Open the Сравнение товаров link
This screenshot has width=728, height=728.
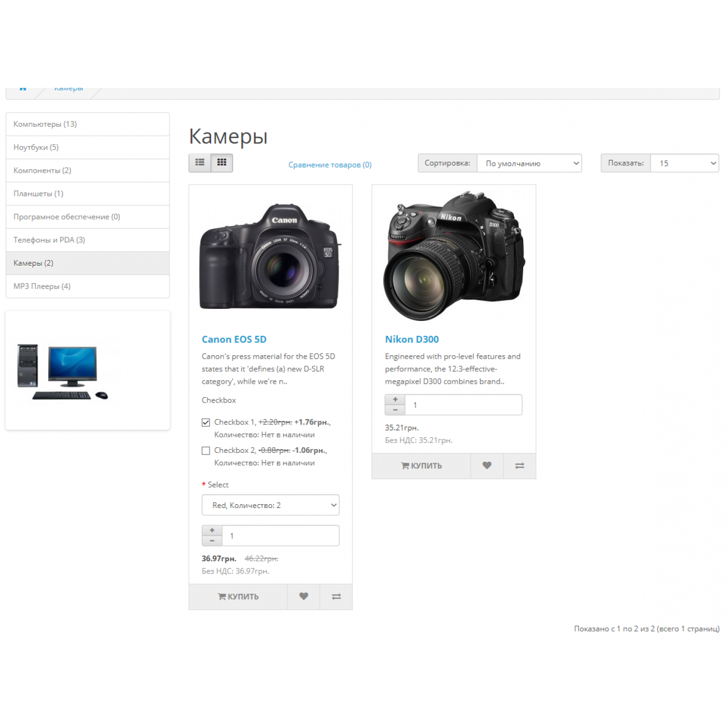(330, 165)
